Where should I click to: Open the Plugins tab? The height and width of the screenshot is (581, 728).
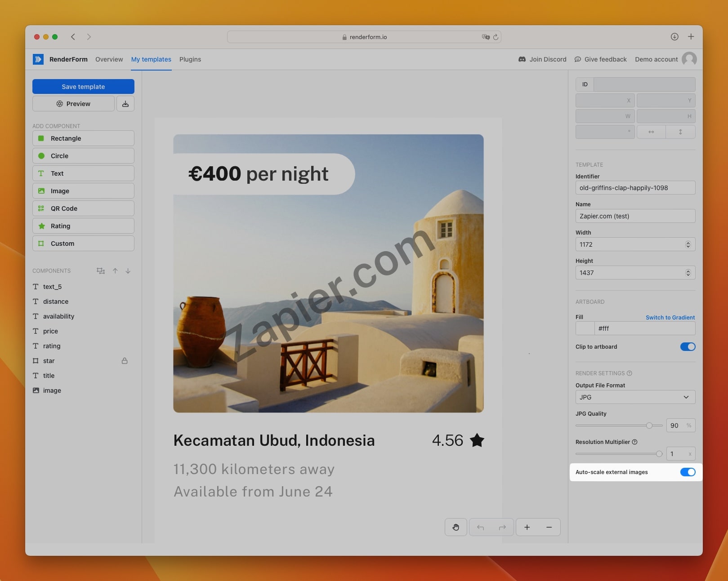click(x=190, y=59)
